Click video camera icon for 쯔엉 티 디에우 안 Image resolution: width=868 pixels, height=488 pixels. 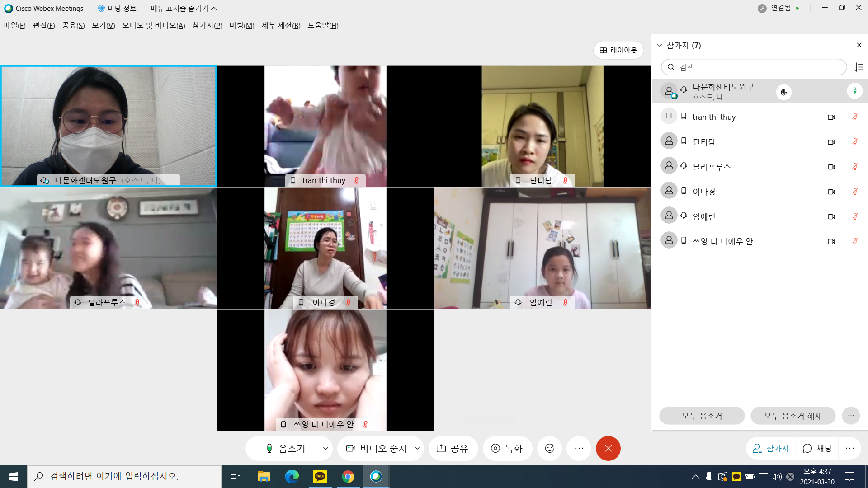tap(831, 241)
